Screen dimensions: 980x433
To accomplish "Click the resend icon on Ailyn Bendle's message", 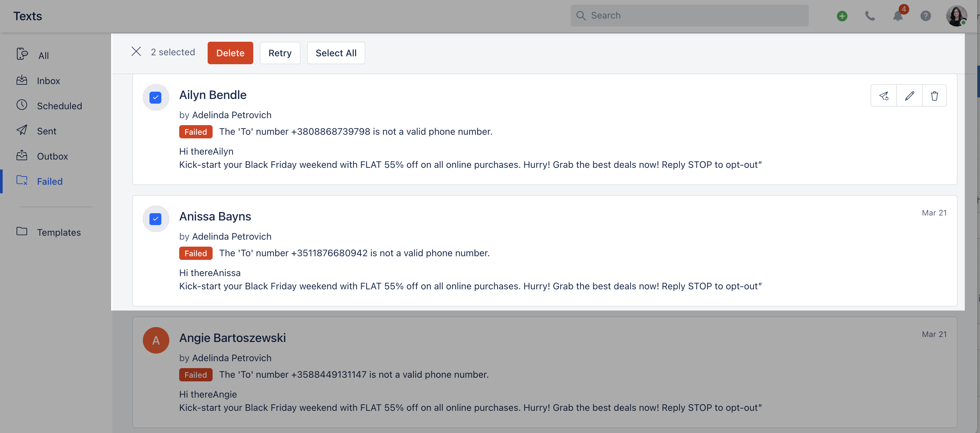I will (883, 96).
